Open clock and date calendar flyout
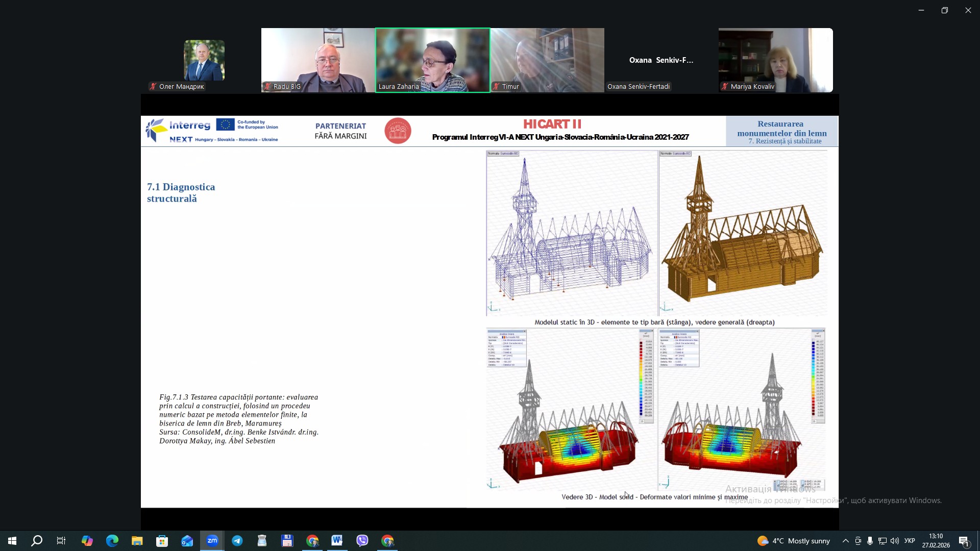This screenshot has width=980, height=551. tap(936, 541)
